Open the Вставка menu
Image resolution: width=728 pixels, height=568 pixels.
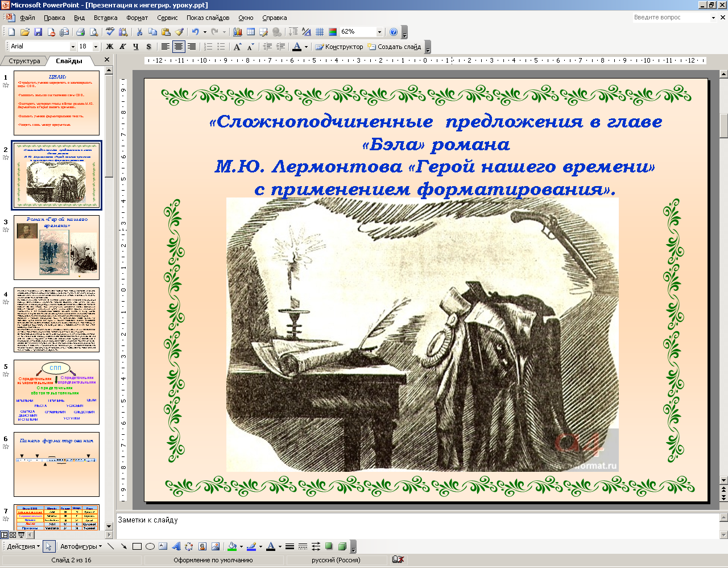point(106,18)
